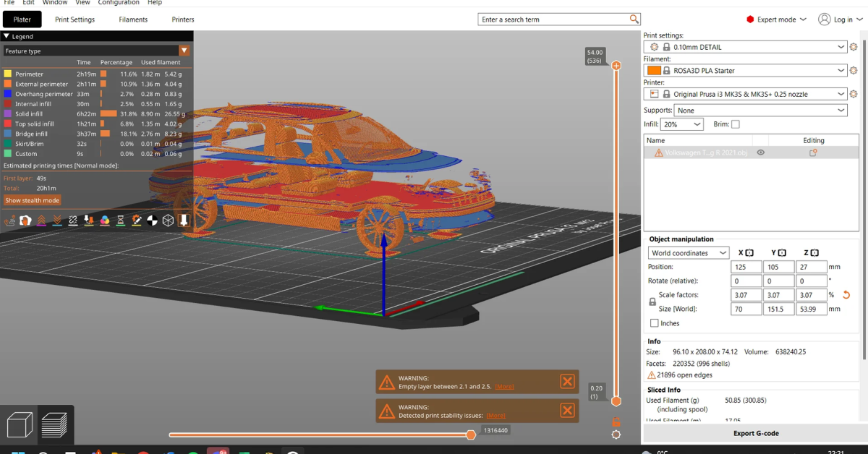Viewport: 868px width, 454px height.
Task: Hide the Volkswagen object via eye icon
Action: (760, 153)
